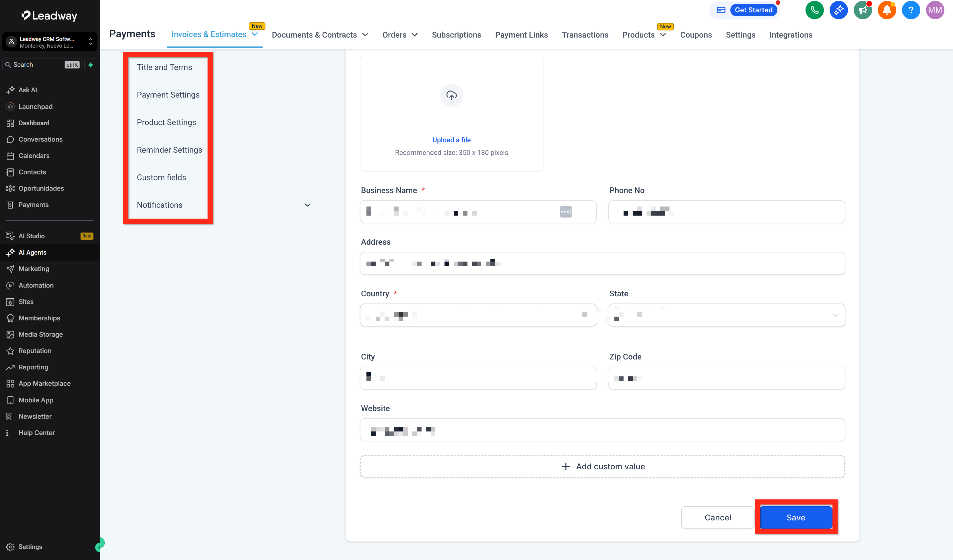Click the Get Started button
The width and height of the screenshot is (953, 560).
click(753, 10)
